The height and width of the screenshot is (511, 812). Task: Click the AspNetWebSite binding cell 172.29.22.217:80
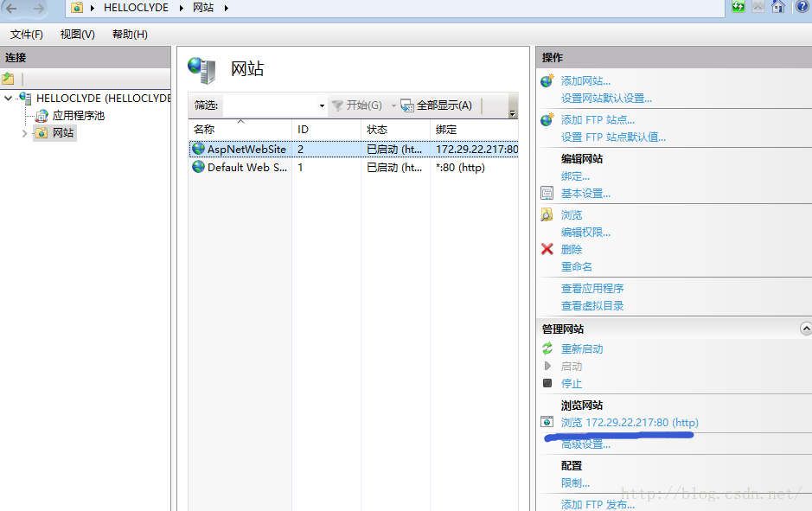(476, 149)
